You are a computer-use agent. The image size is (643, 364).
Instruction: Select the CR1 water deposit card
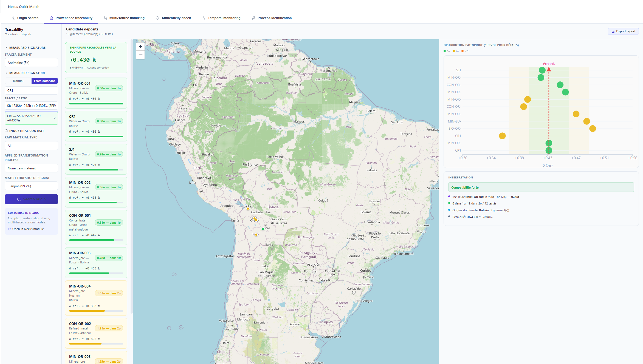pyautogui.click(x=96, y=126)
